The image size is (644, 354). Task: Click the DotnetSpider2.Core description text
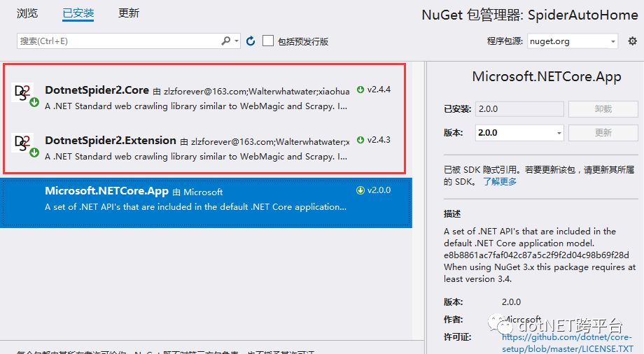click(x=196, y=106)
